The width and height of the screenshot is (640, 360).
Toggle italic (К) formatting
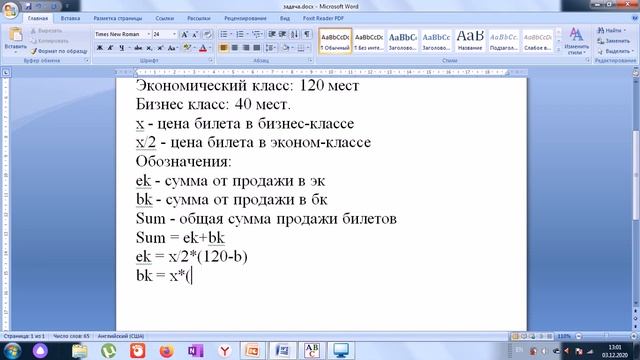[110, 48]
